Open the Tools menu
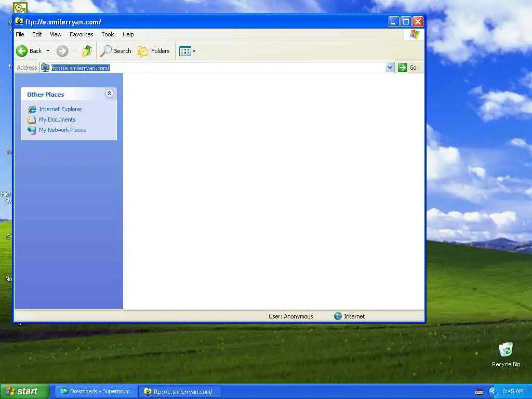The width and height of the screenshot is (532, 399). [x=108, y=34]
